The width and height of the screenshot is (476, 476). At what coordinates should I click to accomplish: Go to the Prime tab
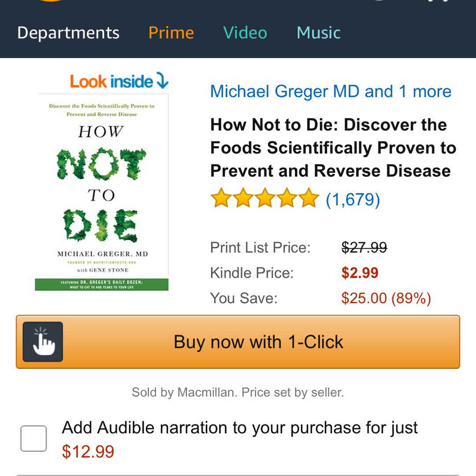(x=171, y=33)
